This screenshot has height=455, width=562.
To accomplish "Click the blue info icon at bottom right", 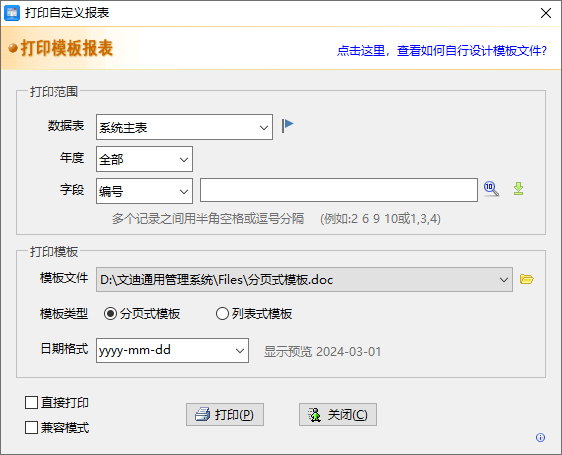I will pos(540,437).
